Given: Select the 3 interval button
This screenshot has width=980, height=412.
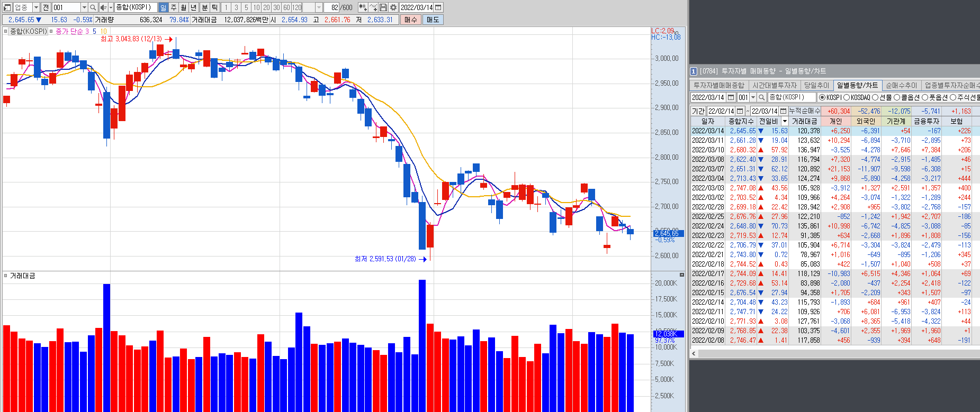Looking at the screenshot, I should 236,7.
